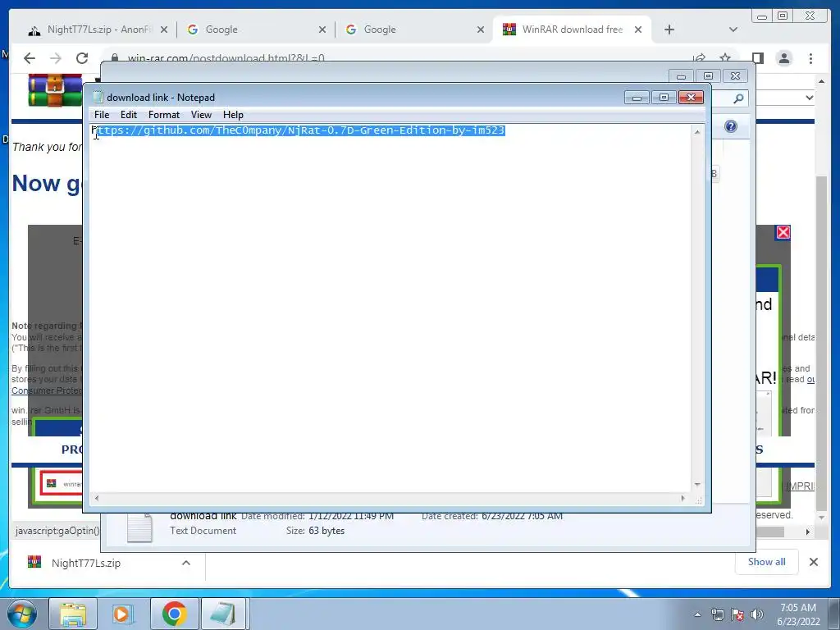This screenshot has height=630, width=840.
Task: Close the Explorer window behind Notepad
Action: click(x=736, y=76)
